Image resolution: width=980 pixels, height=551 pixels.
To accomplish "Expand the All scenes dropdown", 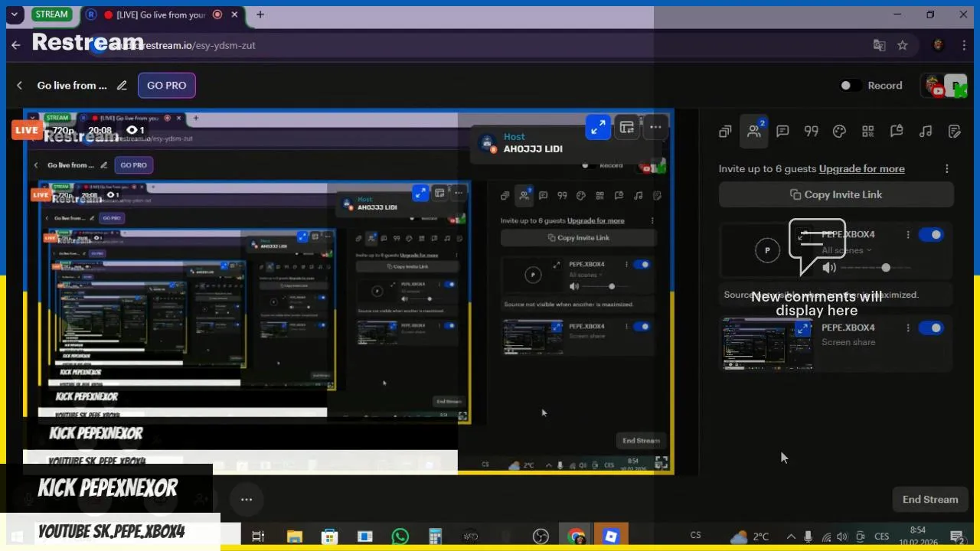I will pyautogui.click(x=847, y=250).
